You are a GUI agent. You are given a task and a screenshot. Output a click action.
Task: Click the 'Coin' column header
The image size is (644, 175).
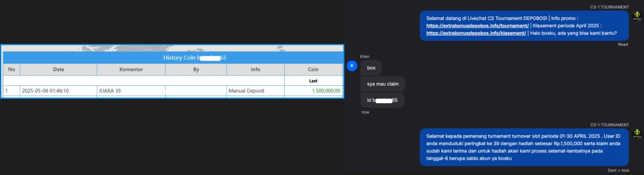point(313,69)
